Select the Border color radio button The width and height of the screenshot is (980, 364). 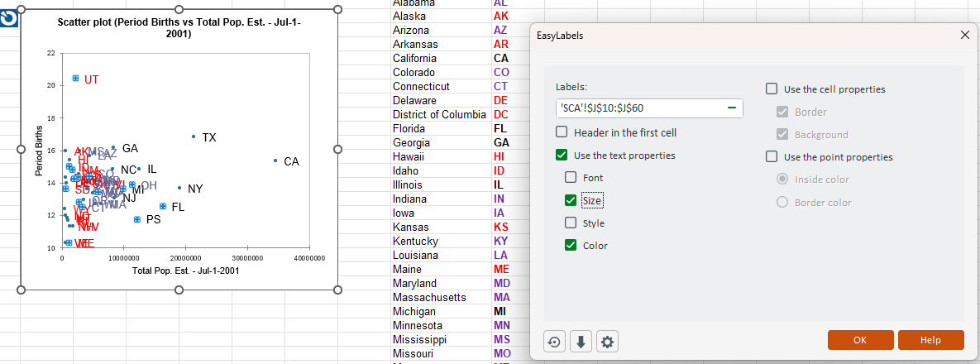tap(782, 202)
